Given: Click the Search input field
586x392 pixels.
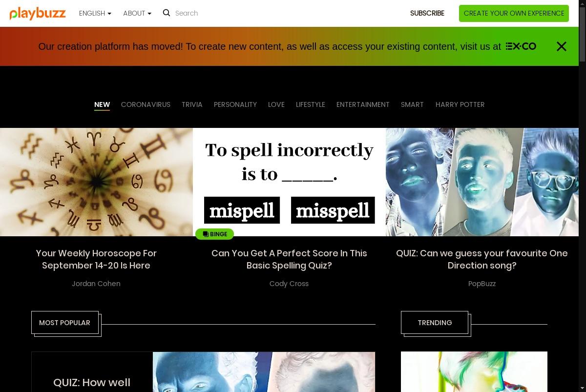Looking at the screenshot, I should [x=234, y=13].
